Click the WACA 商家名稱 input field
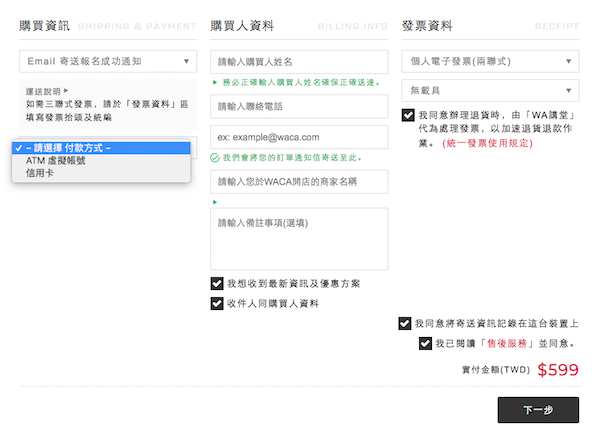Viewport: 600px width, 432px height. [x=299, y=181]
